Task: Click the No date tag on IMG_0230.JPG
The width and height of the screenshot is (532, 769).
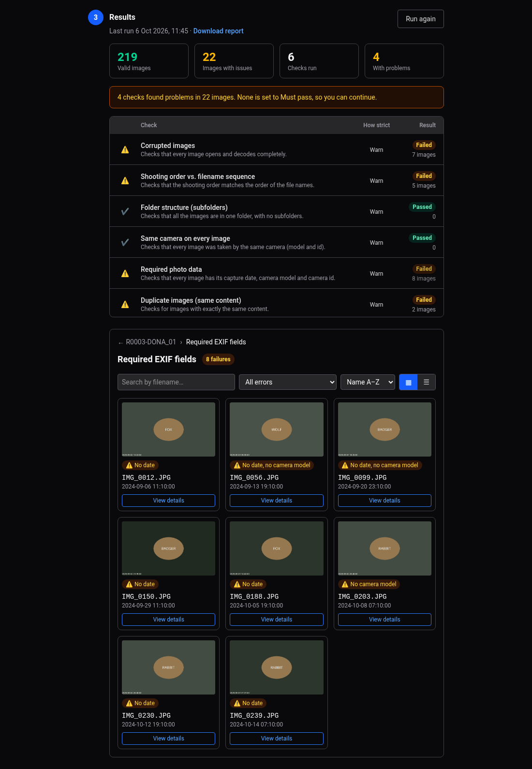Action: point(140,703)
